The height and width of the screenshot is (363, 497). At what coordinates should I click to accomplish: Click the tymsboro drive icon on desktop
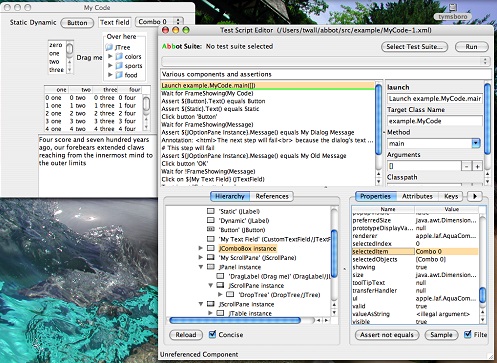click(x=452, y=7)
